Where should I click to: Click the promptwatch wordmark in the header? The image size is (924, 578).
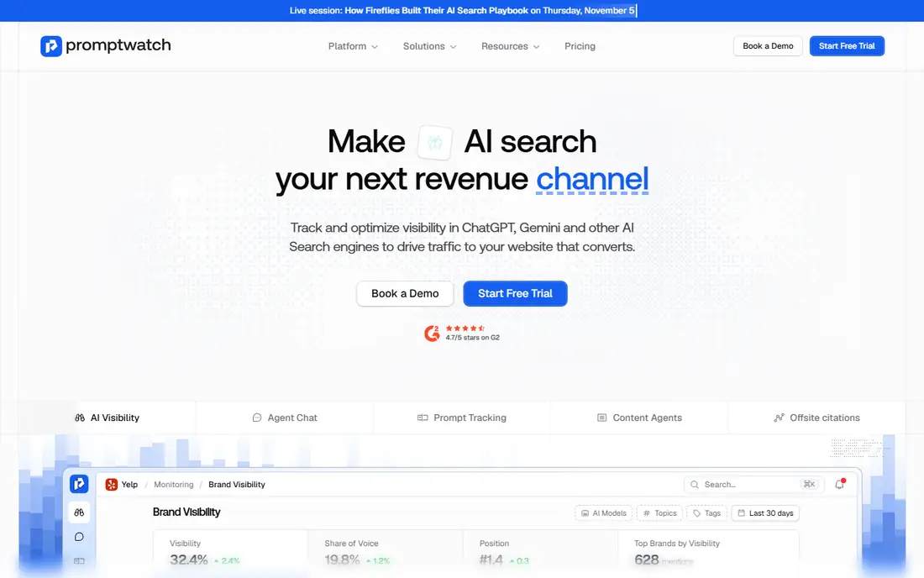pos(118,45)
